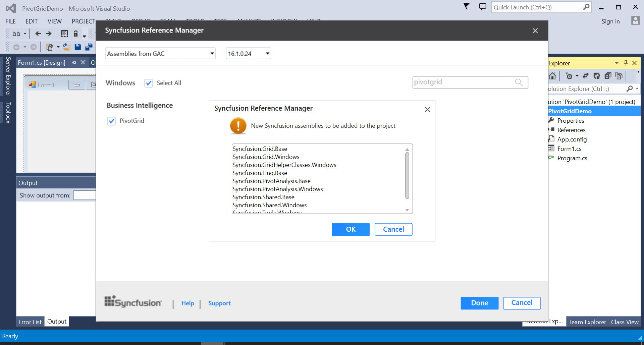Click the Solution Explorer Home icon
The image size is (644, 345).
point(552,76)
